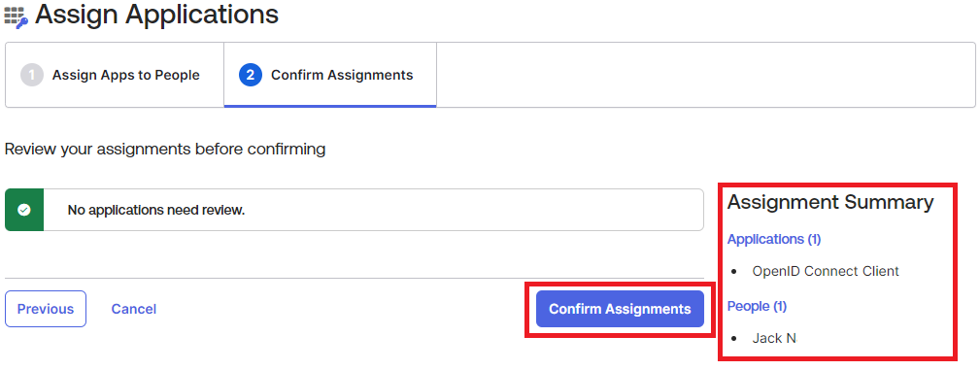Cancel the application assignment
The image size is (980, 370).
(134, 309)
